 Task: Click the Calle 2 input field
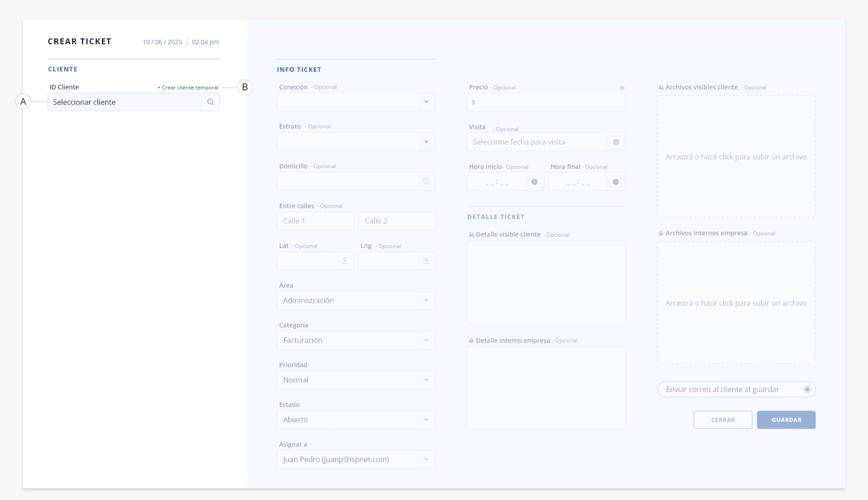(397, 221)
